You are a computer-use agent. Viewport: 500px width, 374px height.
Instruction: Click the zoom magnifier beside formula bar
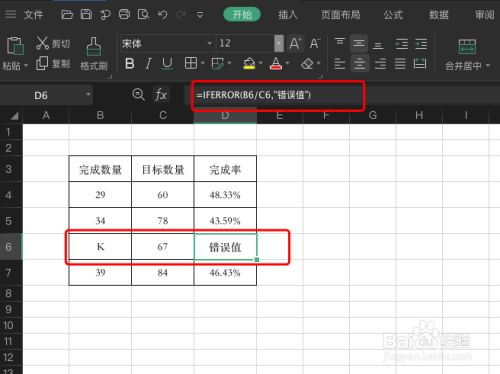pyautogui.click(x=138, y=95)
